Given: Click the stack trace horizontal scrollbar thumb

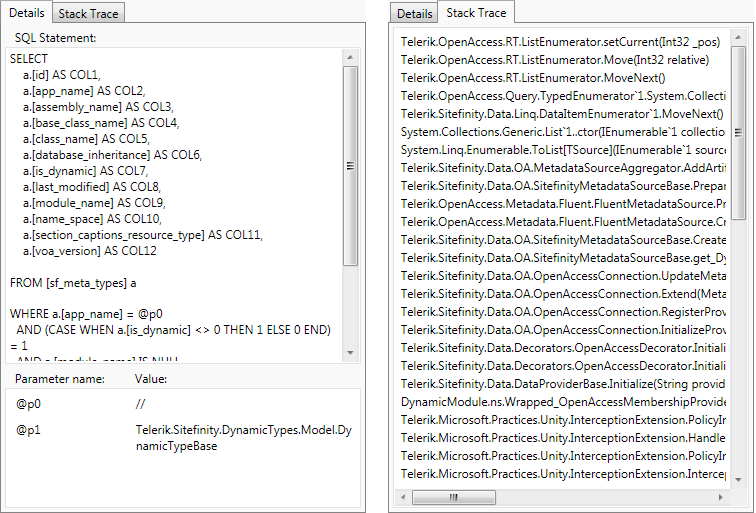Looking at the screenshot, I should click(453, 497).
